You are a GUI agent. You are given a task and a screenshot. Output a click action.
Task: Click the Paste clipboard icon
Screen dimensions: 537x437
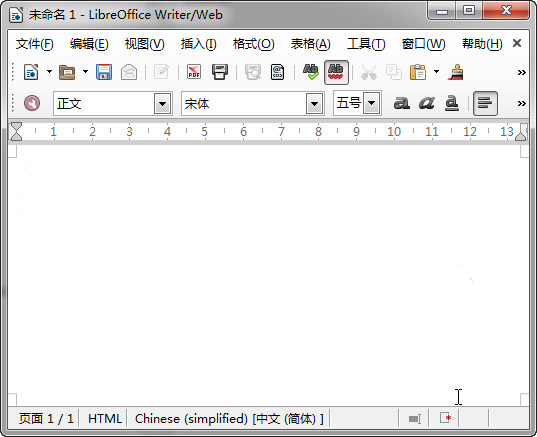[x=418, y=72]
